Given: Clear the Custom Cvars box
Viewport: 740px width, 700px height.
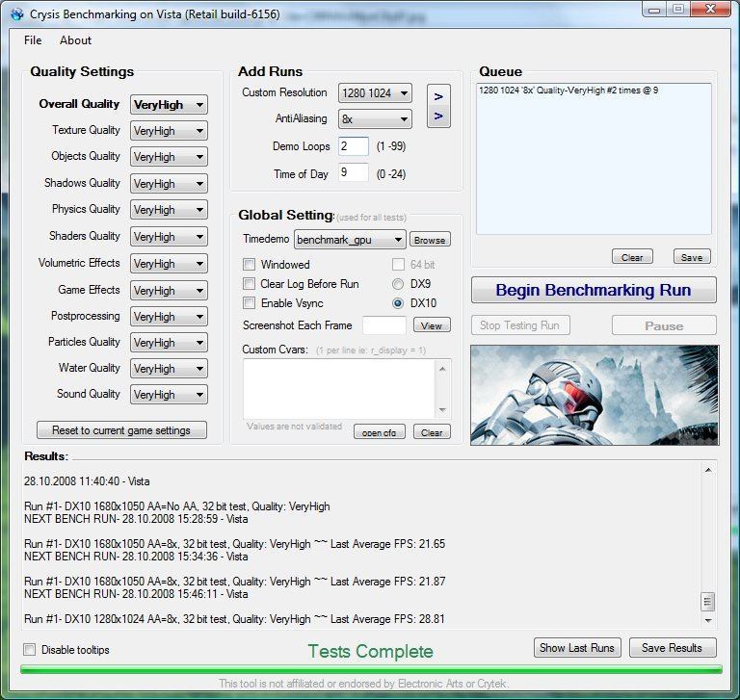Looking at the screenshot, I should [x=432, y=432].
